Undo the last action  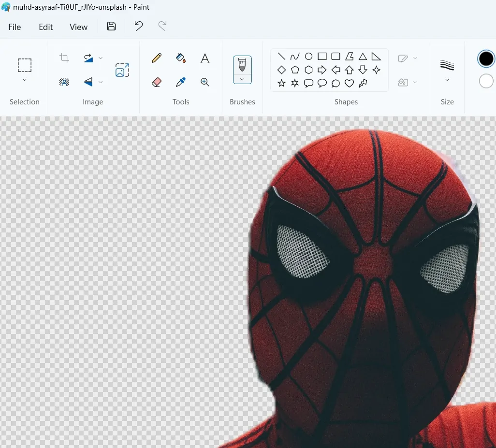pos(139,26)
